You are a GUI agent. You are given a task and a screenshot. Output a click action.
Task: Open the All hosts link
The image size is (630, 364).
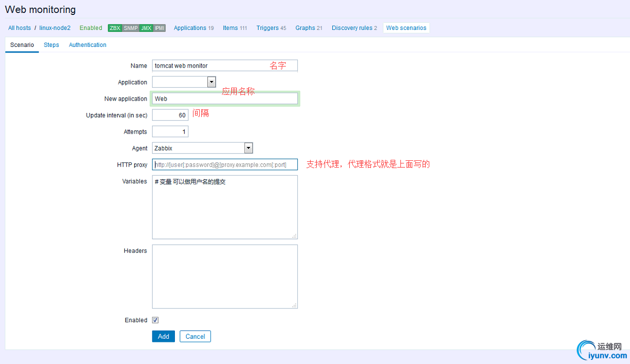tap(20, 28)
